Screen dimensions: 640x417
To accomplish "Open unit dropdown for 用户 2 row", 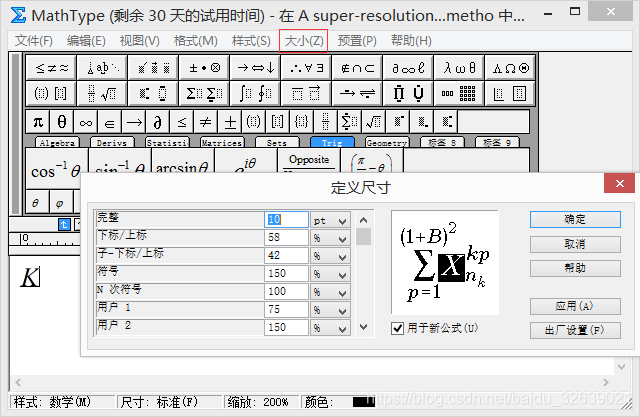I will click(x=331, y=328).
